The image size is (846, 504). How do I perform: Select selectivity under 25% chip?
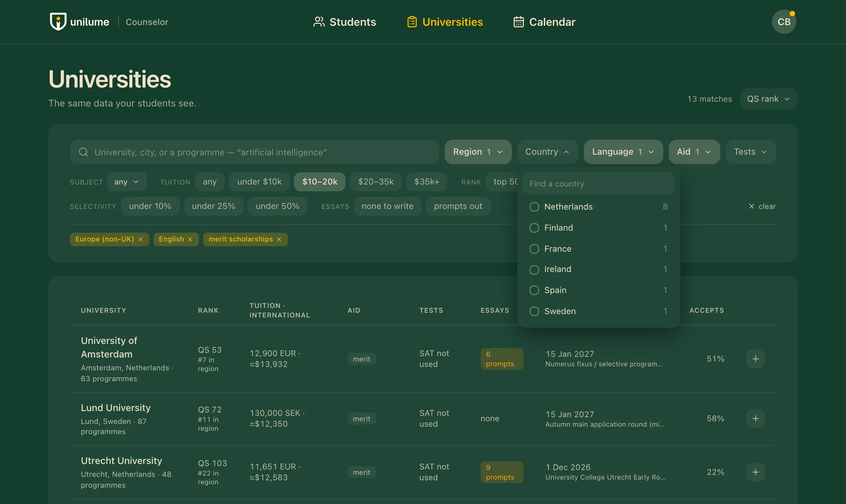pyautogui.click(x=214, y=206)
